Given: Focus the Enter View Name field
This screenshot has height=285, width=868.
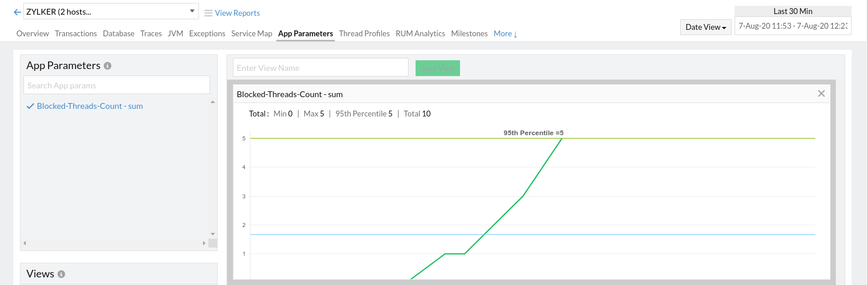Looking at the screenshot, I should point(321,67).
